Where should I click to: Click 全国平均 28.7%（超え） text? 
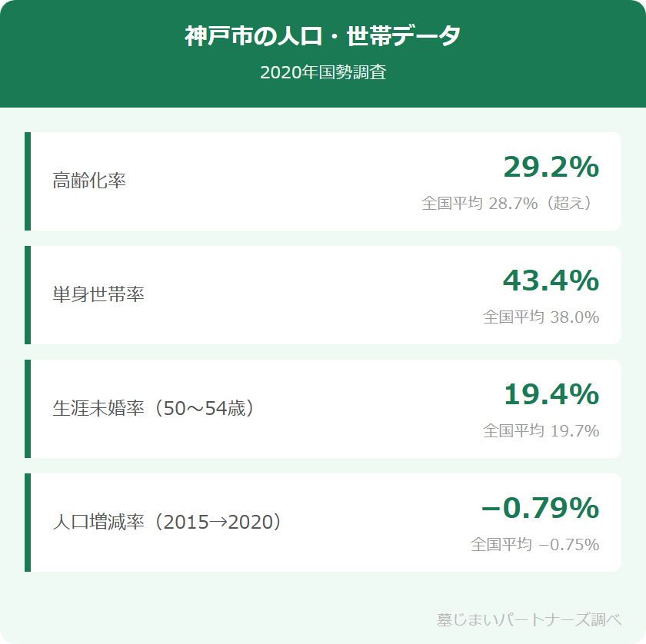pyautogui.click(x=510, y=204)
